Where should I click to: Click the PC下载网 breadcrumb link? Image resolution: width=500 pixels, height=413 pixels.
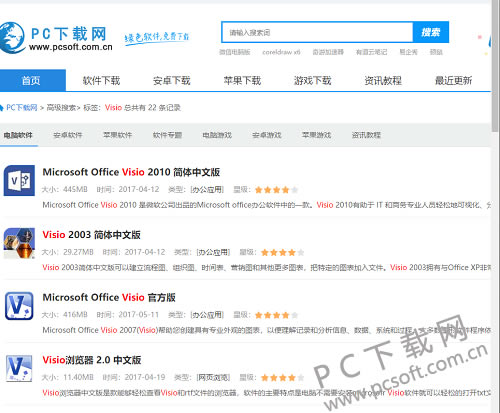pos(22,107)
